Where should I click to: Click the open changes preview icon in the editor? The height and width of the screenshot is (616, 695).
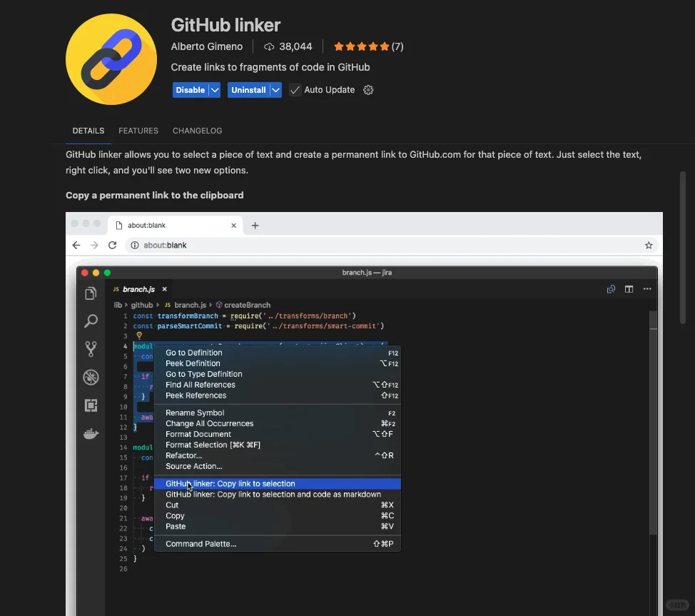click(611, 289)
